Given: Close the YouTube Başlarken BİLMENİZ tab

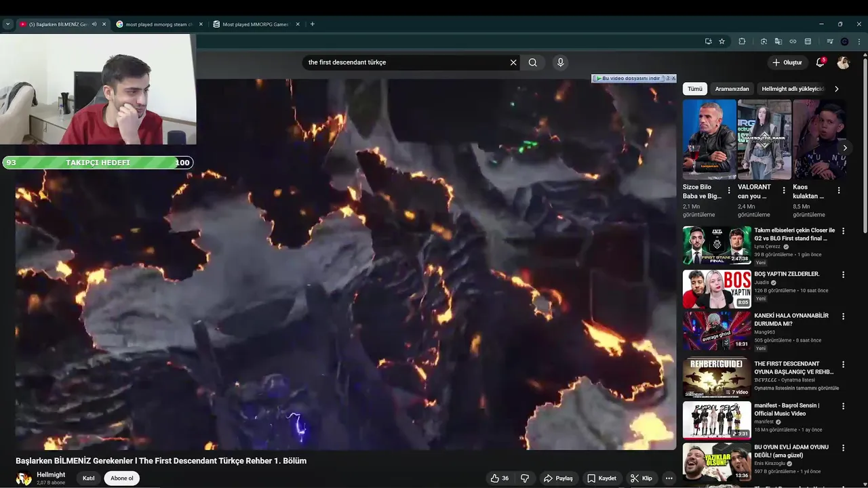Looking at the screenshot, I should [x=104, y=24].
